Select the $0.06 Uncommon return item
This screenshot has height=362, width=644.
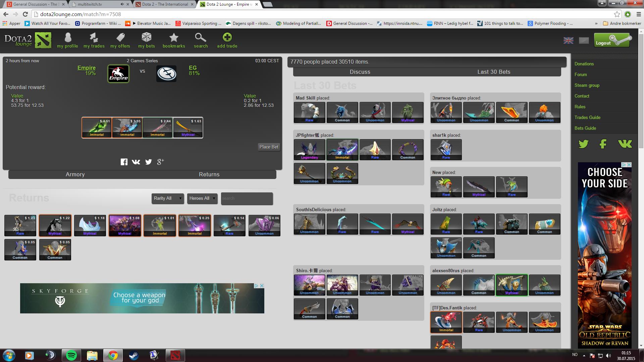tap(264, 226)
